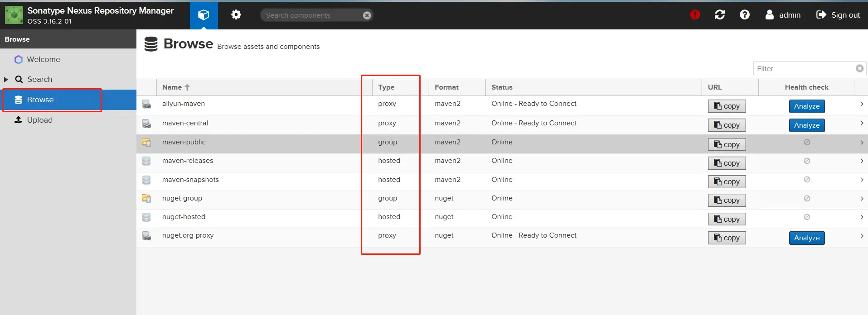Click aliyun-maven proxy repository icon
This screenshot has height=315, width=868.
[146, 104]
